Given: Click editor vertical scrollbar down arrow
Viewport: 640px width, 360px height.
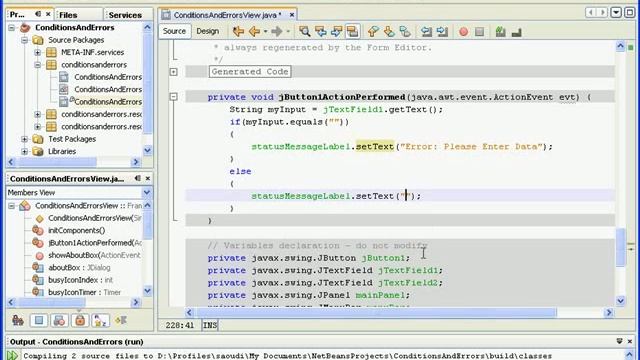Looking at the screenshot, I should 620,301.
